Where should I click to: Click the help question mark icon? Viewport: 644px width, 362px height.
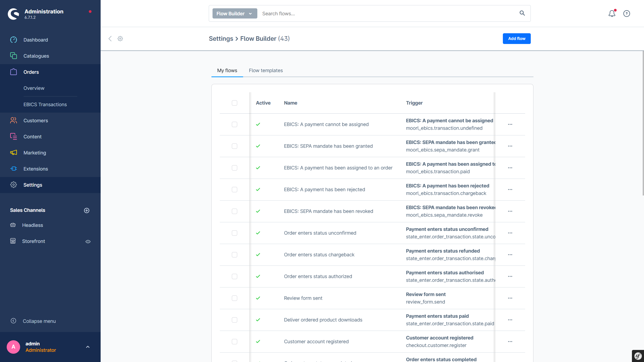(x=627, y=13)
